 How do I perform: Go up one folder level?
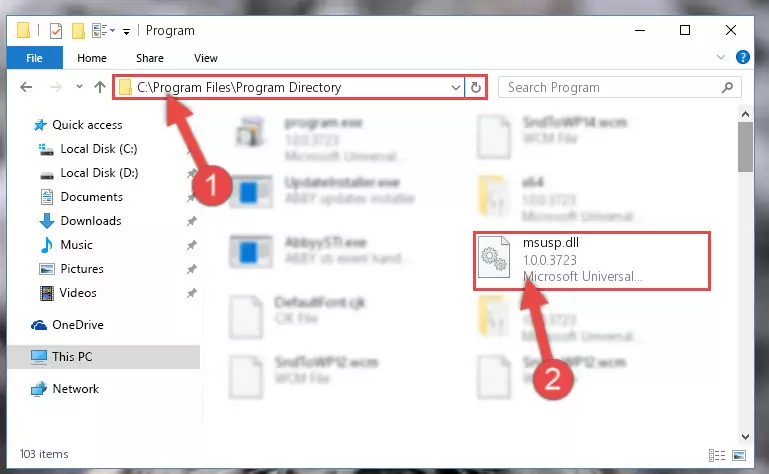[100, 87]
